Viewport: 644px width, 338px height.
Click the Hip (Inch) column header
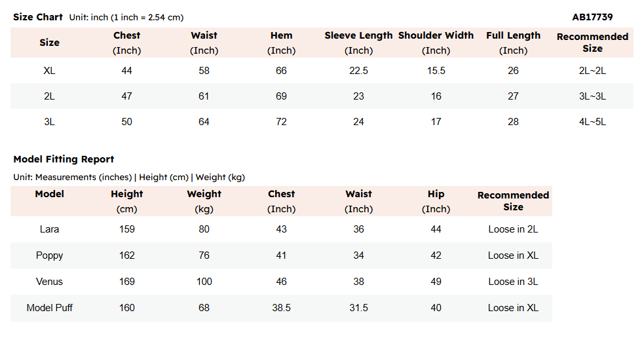coord(436,201)
